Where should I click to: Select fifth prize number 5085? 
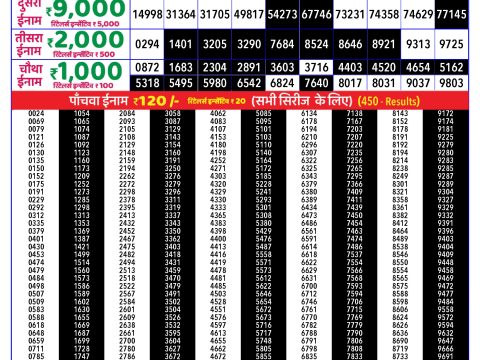(264, 113)
